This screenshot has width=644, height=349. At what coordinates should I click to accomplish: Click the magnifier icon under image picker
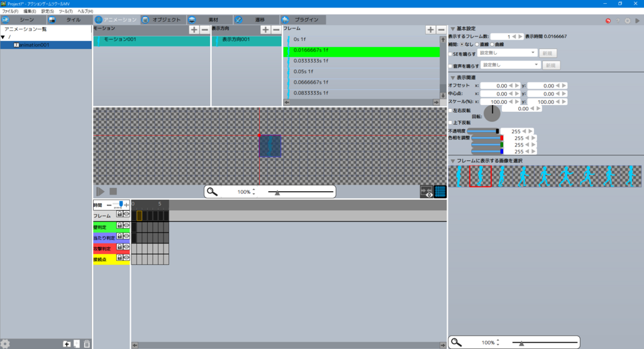(457, 343)
